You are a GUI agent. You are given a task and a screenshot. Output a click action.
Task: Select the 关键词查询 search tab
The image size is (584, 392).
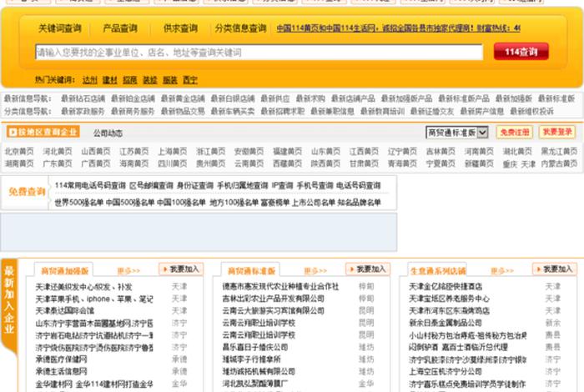click(60, 28)
